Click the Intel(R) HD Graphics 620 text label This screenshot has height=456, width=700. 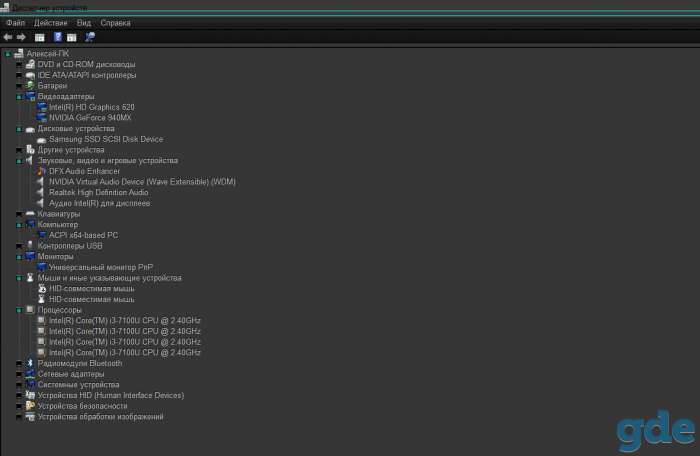(x=92, y=107)
